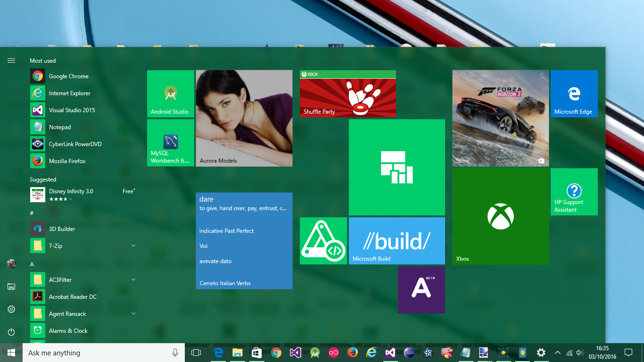
Task: Open the Wi-Fi network tray icon
Action: (570, 353)
